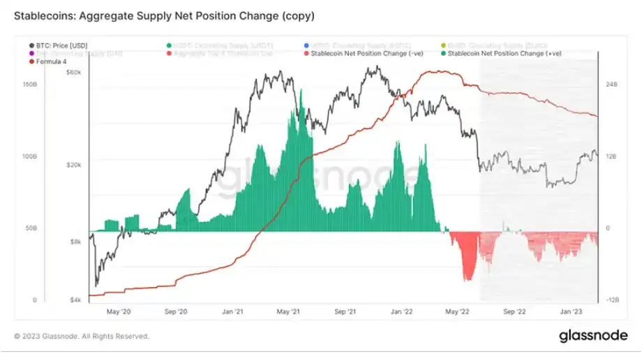Enable the faded Aggregate Top 4 Stablecoin legend
Image resolution: width=644 pixels, height=359 pixels.
(x=220, y=54)
